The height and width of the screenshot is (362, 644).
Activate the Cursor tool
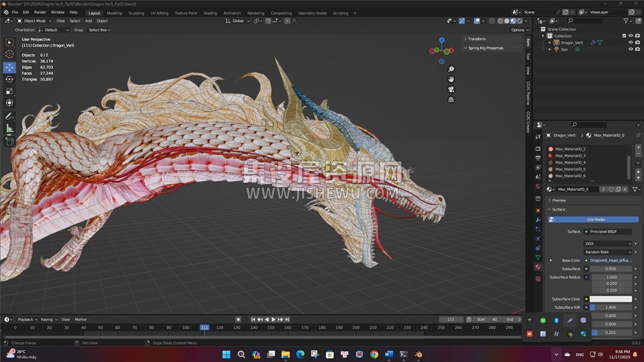point(10,54)
